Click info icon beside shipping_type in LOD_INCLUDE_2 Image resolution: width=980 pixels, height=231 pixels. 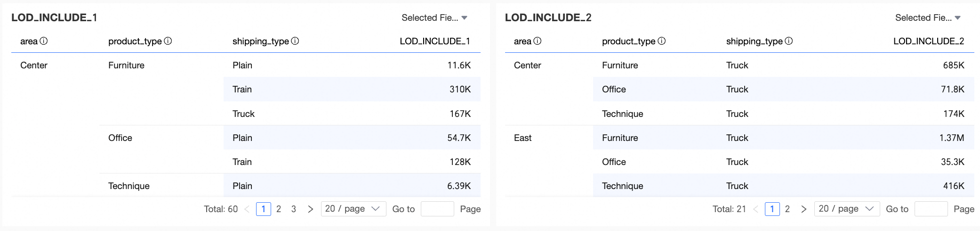click(x=789, y=41)
